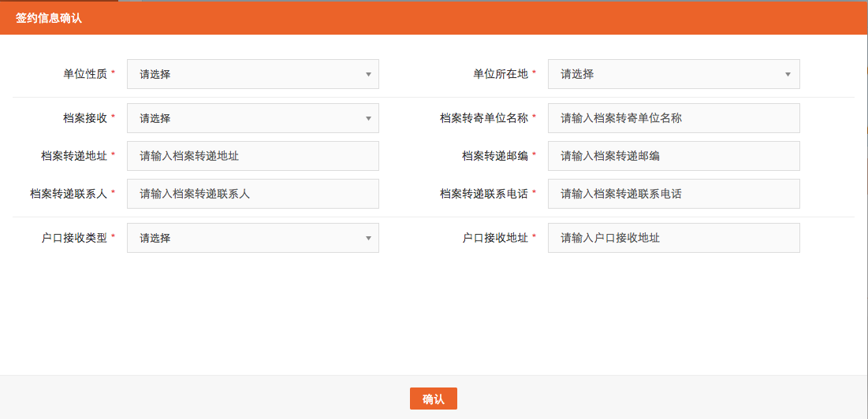Open the 档案接收 dropdown list

(x=252, y=118)
